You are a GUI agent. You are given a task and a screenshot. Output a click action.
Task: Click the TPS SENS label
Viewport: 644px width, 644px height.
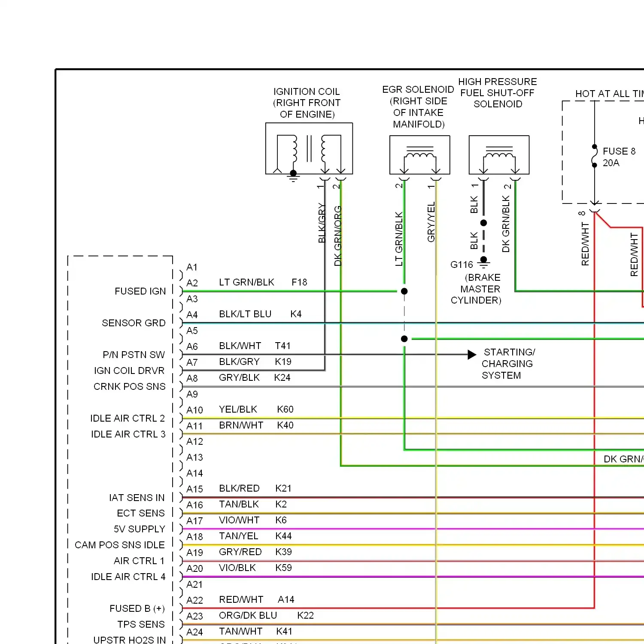(x=141, y=624)
